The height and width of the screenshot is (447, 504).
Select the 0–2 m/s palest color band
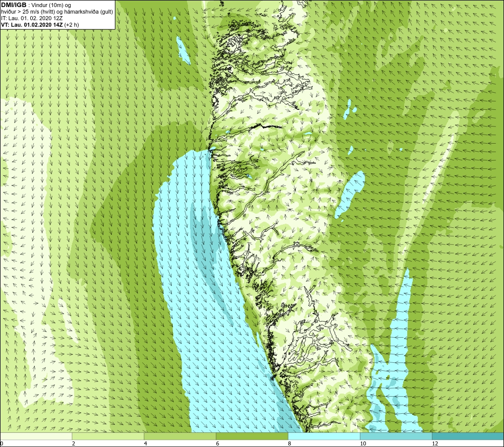pos(36,436)
